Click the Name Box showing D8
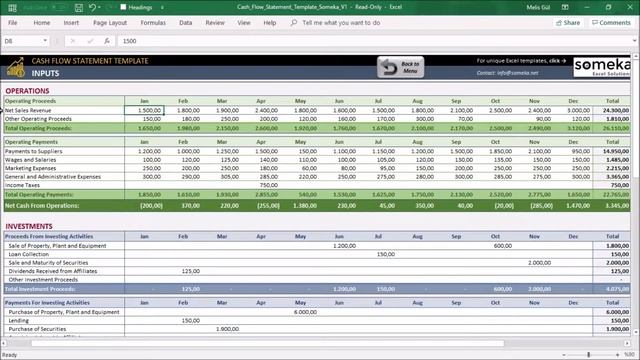This screenshot has height=360, width=640. coord(22,41)
